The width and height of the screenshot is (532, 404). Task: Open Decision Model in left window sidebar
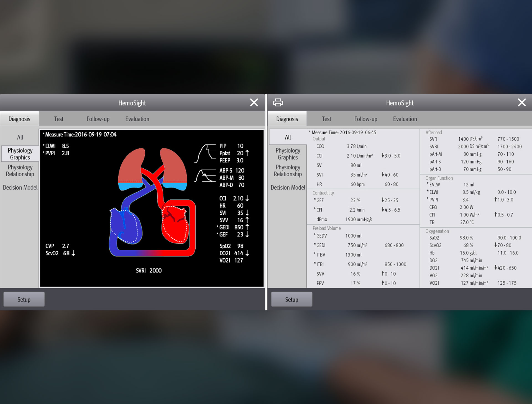pos(20,187)
